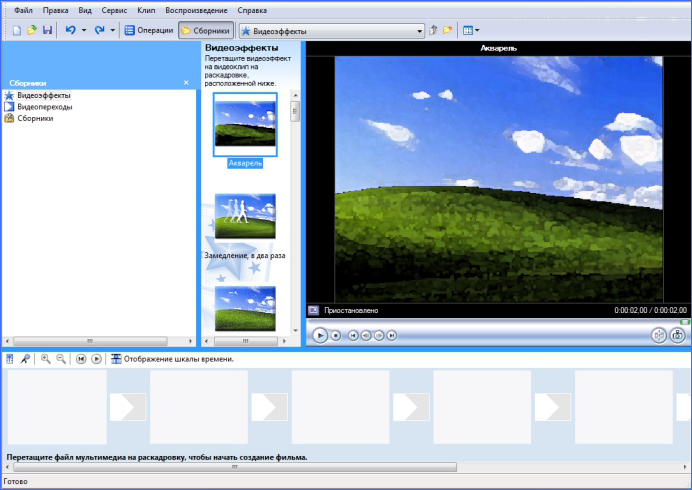Take a picture from the preview
Viewport: 692px width, 490px height.
click(678, 336)
